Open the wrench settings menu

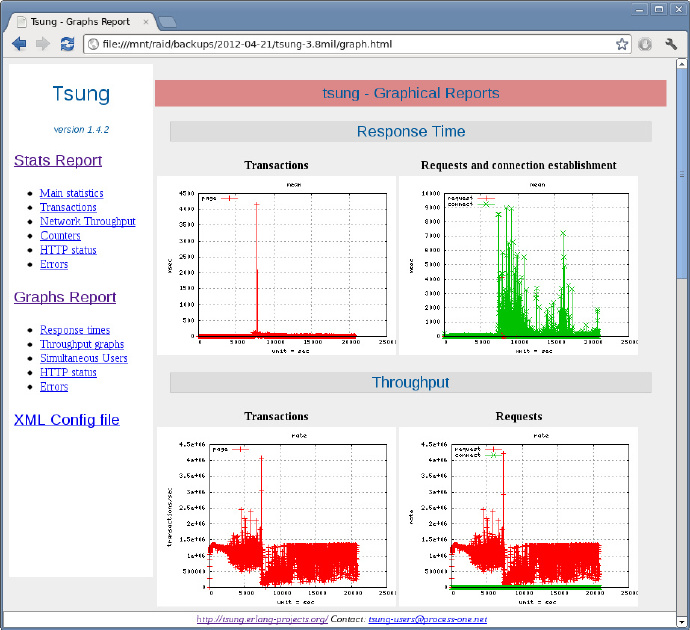[671, 44]
